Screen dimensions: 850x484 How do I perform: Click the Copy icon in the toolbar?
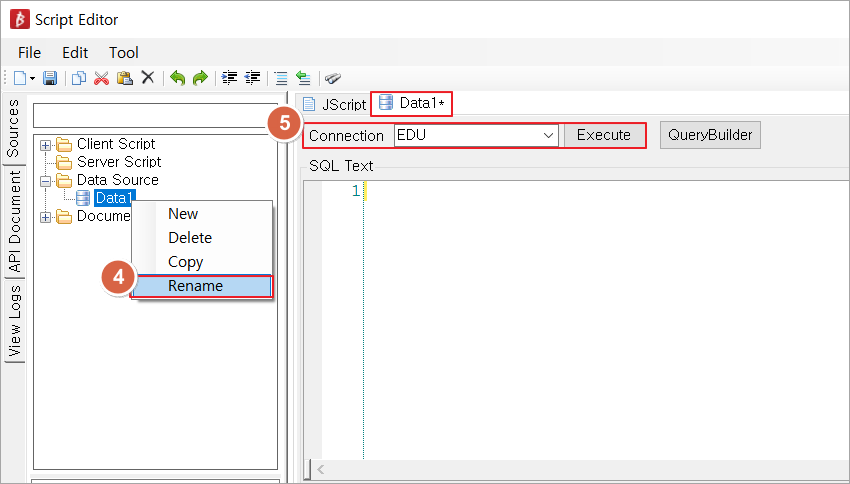[78, 77]
